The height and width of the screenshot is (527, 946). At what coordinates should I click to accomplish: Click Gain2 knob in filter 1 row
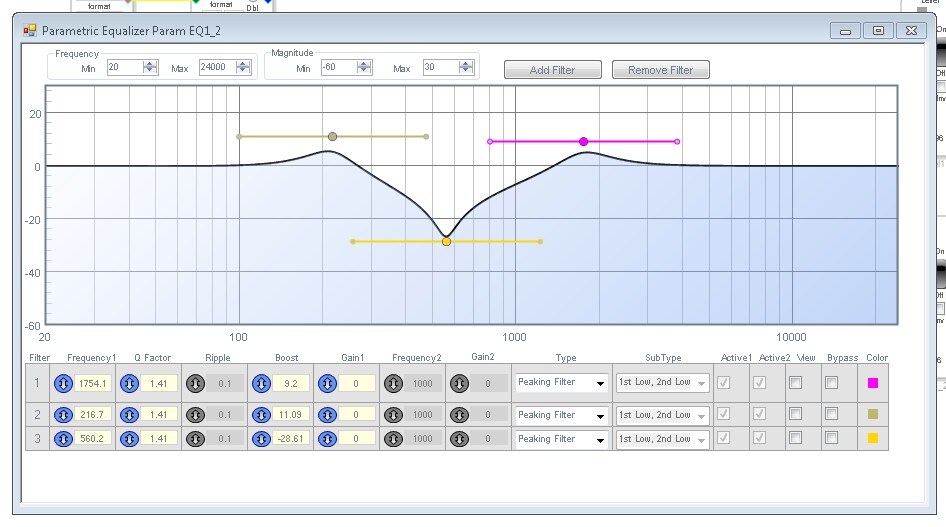[459, 383]
